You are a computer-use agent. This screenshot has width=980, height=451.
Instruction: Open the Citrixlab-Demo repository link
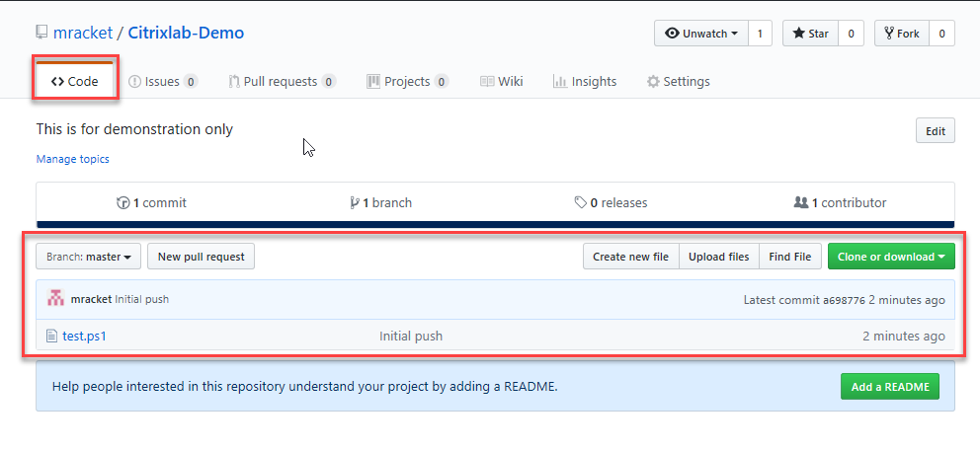tap(186, 33)
